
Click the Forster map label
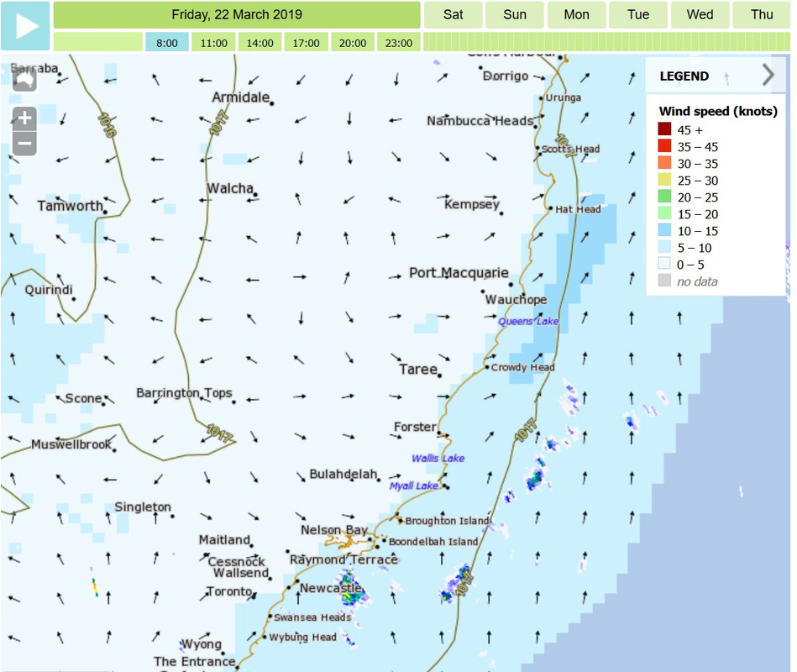415,427
